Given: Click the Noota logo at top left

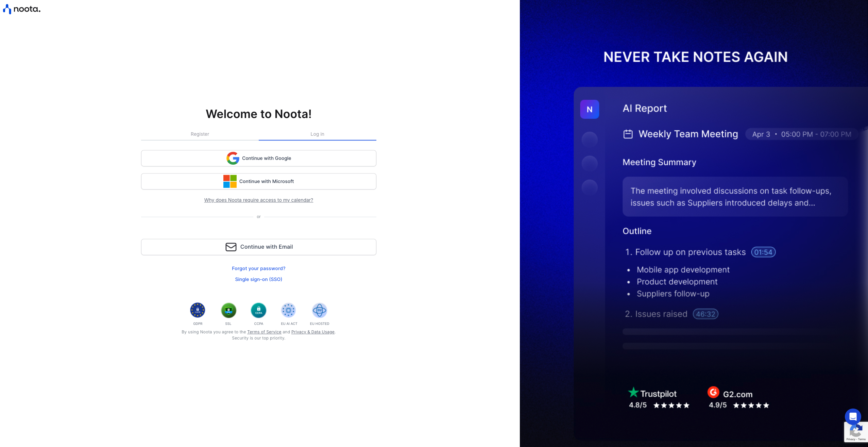Looking at the screenshot, I should [21, 9].
